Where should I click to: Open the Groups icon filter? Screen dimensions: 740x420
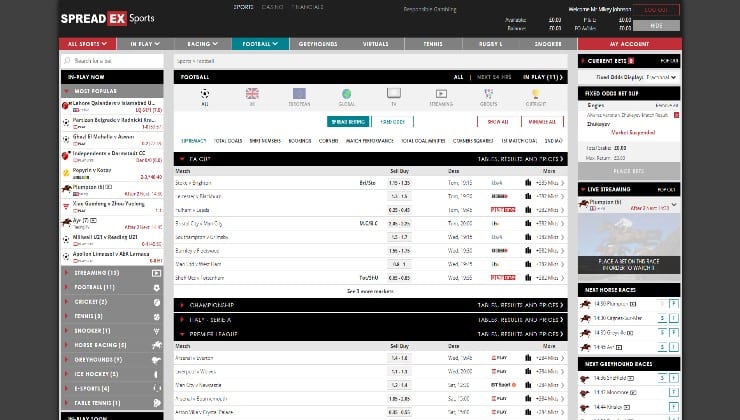(488, 93)
